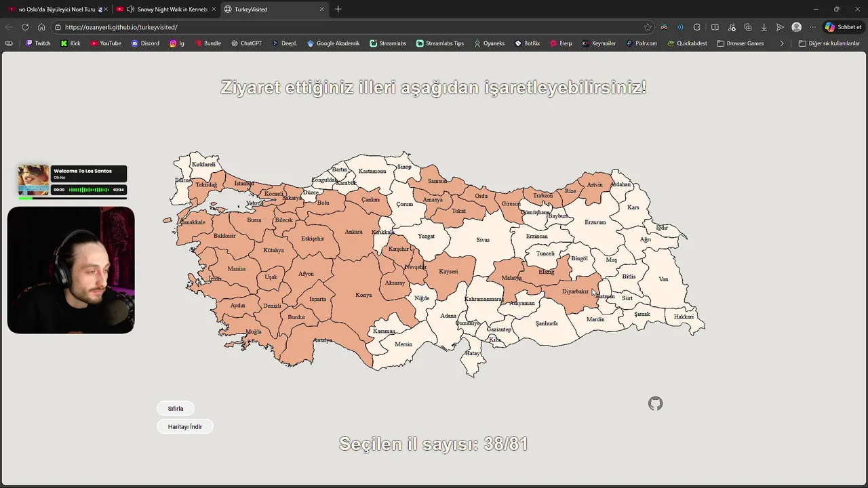This screenshot has width=868, height=488.
Task: Open the Pixlr.com bookmark
Action: [642, 43]
